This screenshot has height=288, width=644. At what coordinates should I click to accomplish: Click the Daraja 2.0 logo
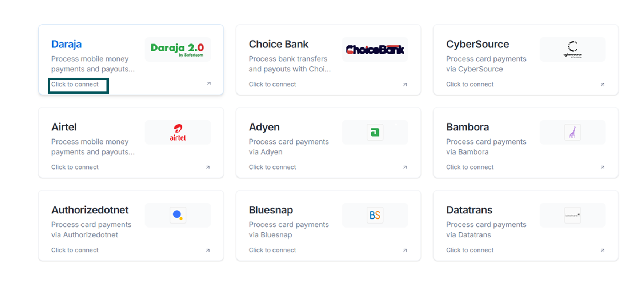point(177,49)
